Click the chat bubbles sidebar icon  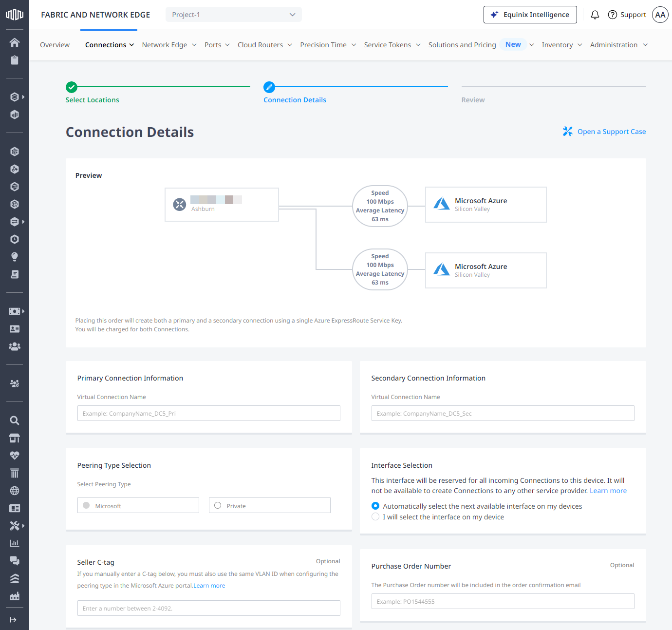coord(15,561)
